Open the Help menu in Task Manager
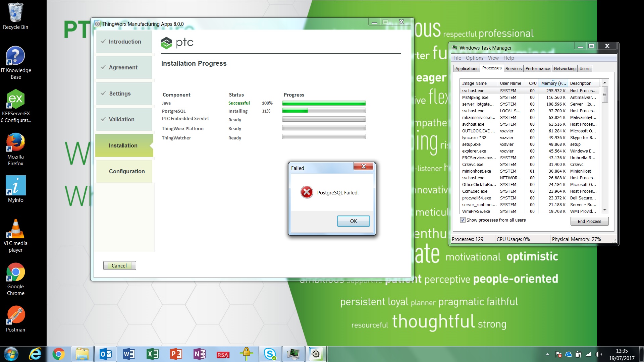This screenshot has width=644, height=362. pyautogui.click(x=508, y=58)
